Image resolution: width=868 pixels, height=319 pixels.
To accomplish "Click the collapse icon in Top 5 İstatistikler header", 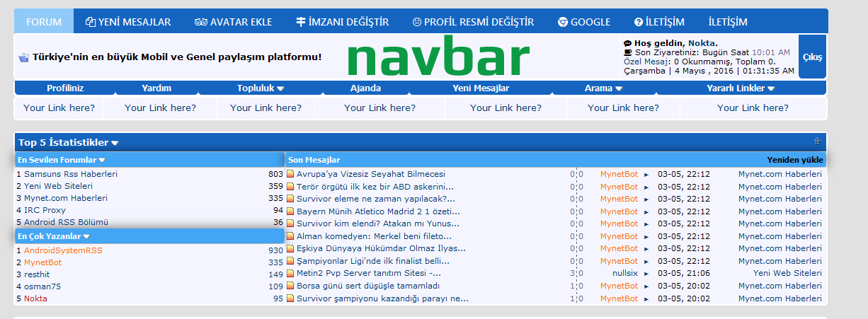I will [x=817, y=141].
